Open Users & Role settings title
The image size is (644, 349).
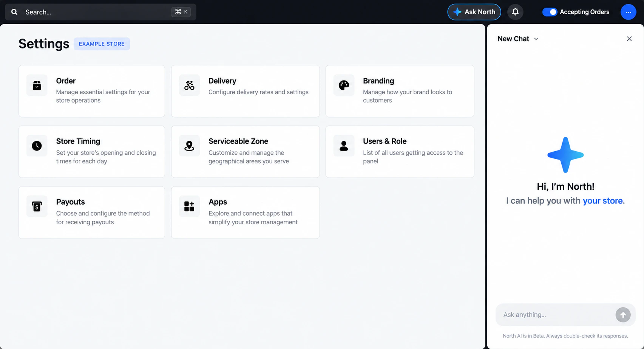[385, 141]
